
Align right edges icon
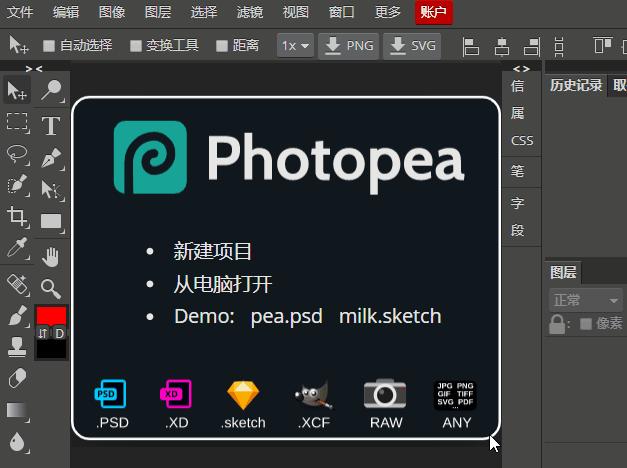tap(532, 46)
